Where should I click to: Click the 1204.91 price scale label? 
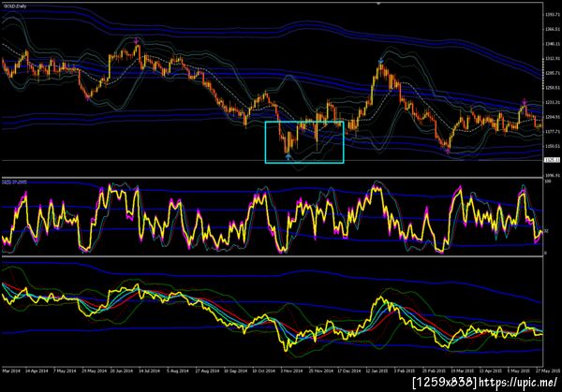coord(553,117)
